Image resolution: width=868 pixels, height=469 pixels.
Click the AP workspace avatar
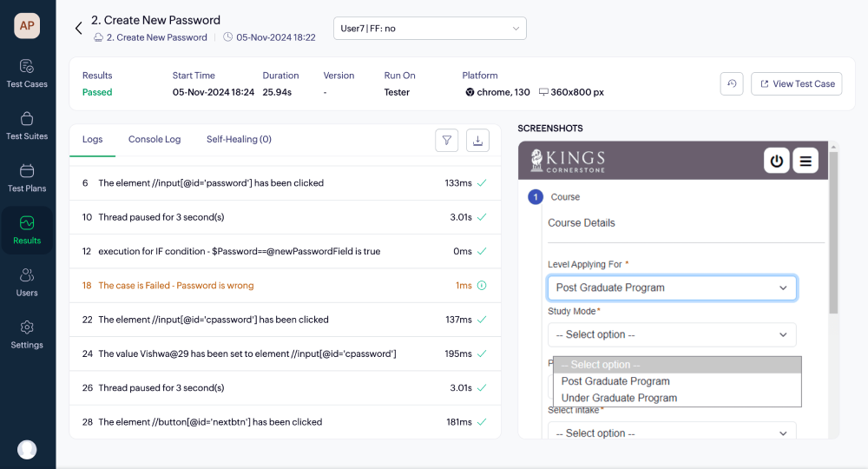(x=27, y=25)
